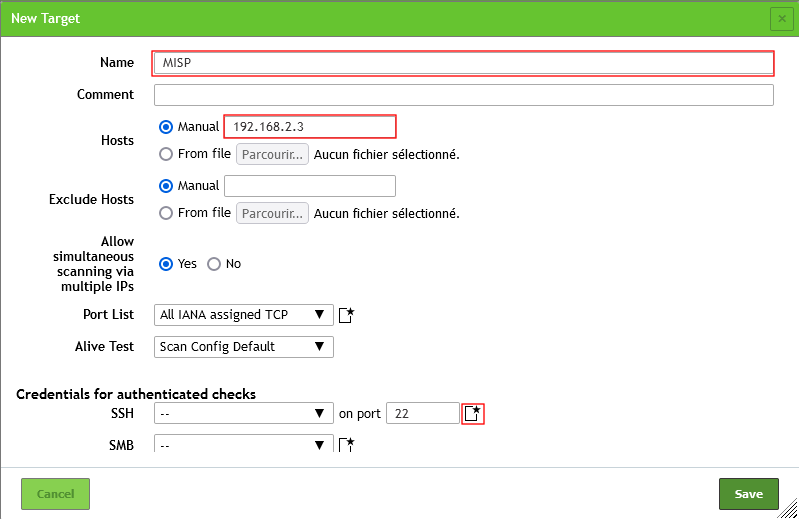Image resolution: width=799 pixels, height=519 pixels.
Task: Create new SSH credential via icon
Action: (473, 413)
